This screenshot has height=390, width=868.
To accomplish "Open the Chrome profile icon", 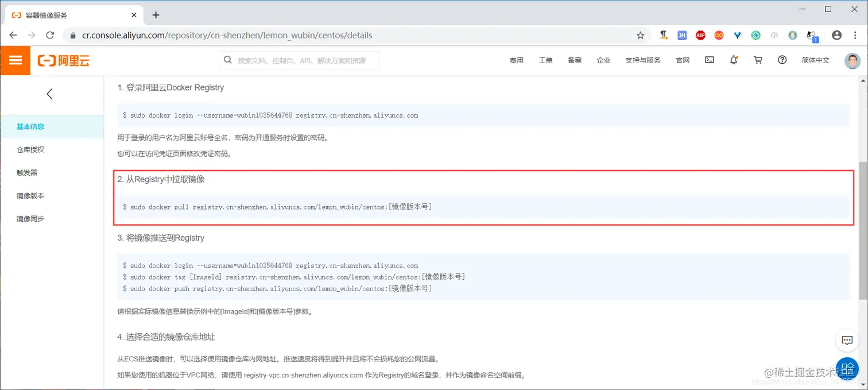I will (836, 35).
